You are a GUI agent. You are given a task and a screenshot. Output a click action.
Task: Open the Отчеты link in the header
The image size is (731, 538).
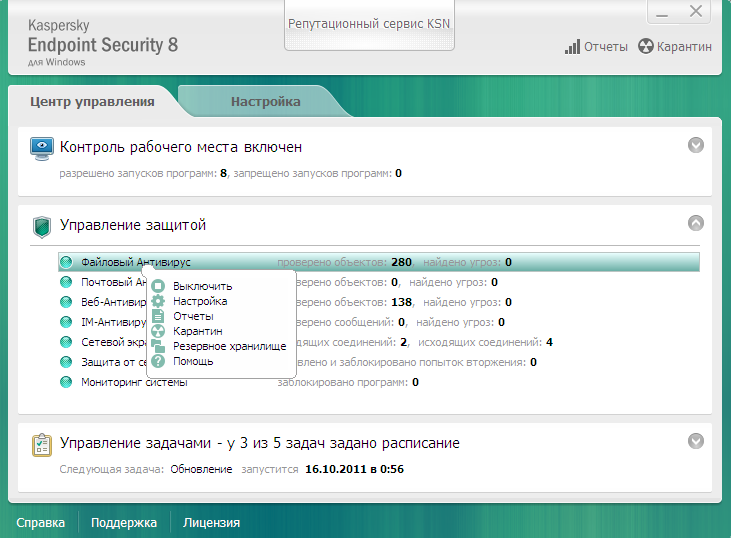606,47
